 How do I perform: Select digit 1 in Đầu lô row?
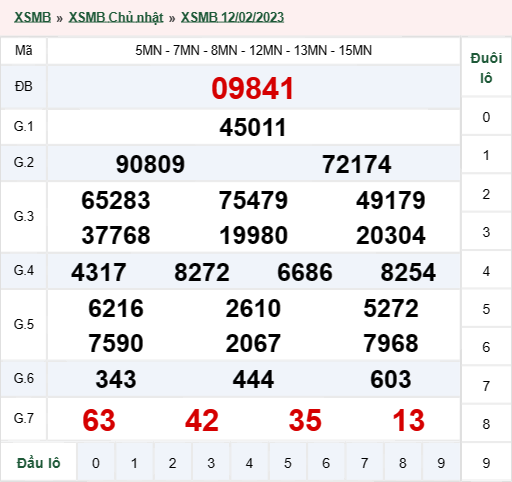[x=134, y=463]
